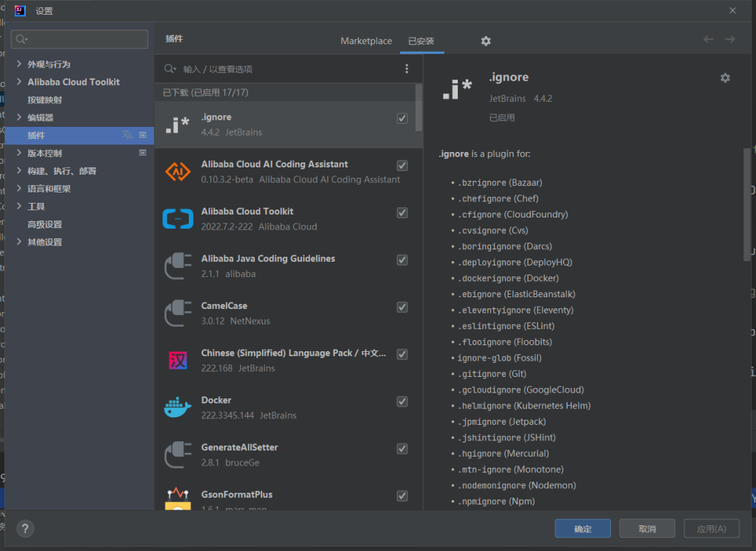Click the large .ignore logo in details

pos(457,89)
